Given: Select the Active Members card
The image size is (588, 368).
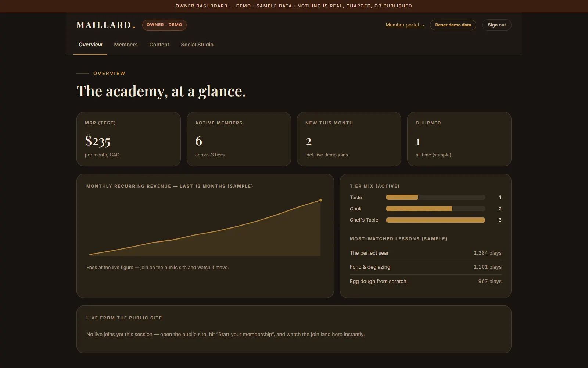Looking at the screenshot, I should 239,139.
